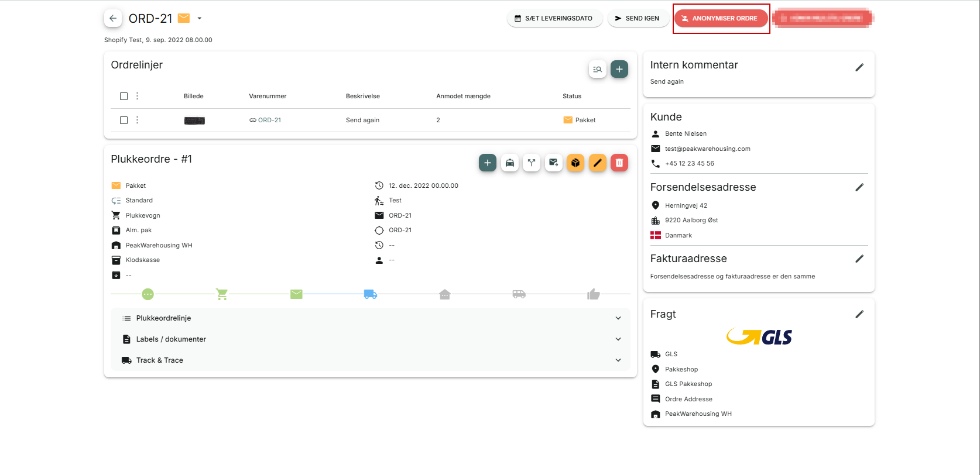Select all order lines header checkbox

click(124, 96)
